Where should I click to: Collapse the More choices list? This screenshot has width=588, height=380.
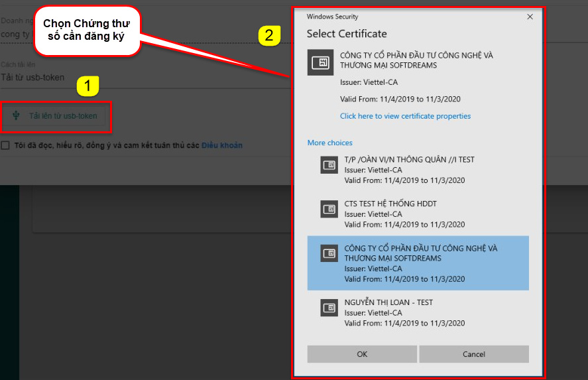(329, 143)
